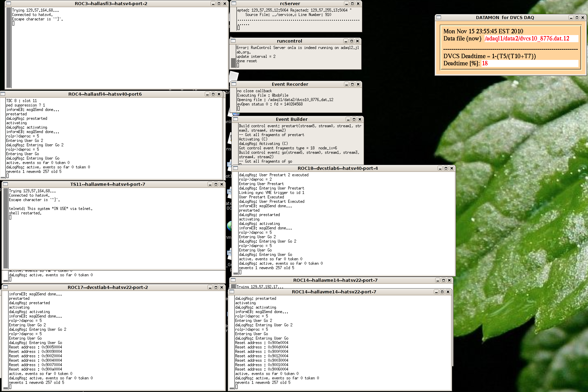The height and width of the screenshot is (392, 588).
Task: Maximize the ROC17--dvcstlab4 terminal window
Action: click(216, 287)
